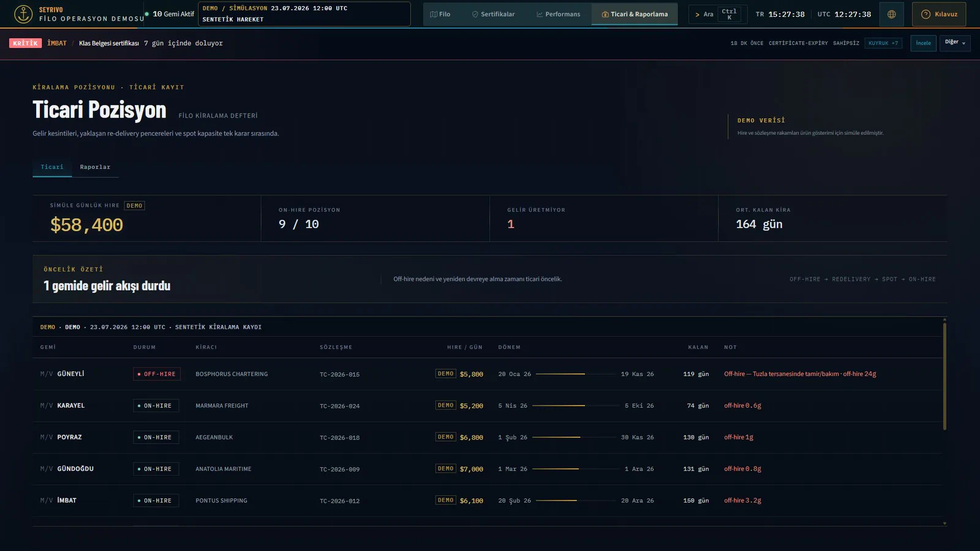Click charterer BOSPHORUS CHARTERING

pyautogui.click(x=232, y=374)
